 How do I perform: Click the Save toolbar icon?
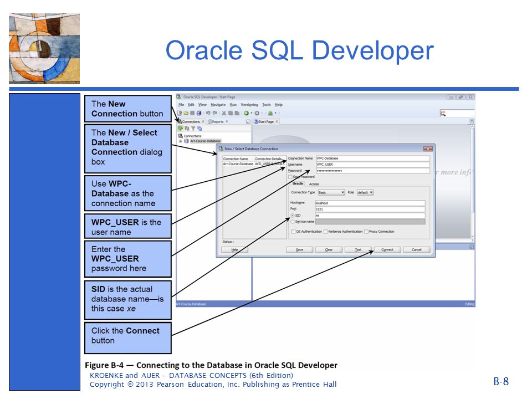pos(192,113)
